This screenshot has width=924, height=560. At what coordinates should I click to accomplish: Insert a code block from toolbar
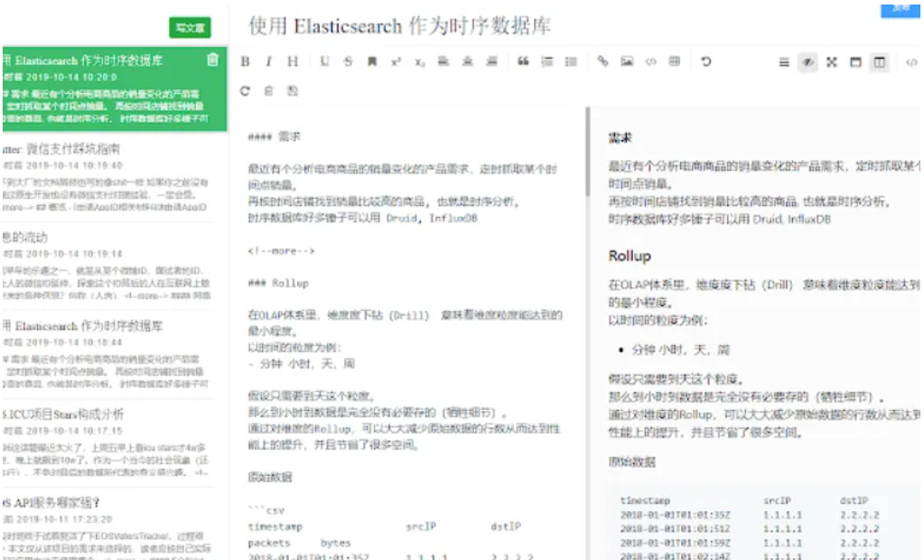[x=650, y=61]
